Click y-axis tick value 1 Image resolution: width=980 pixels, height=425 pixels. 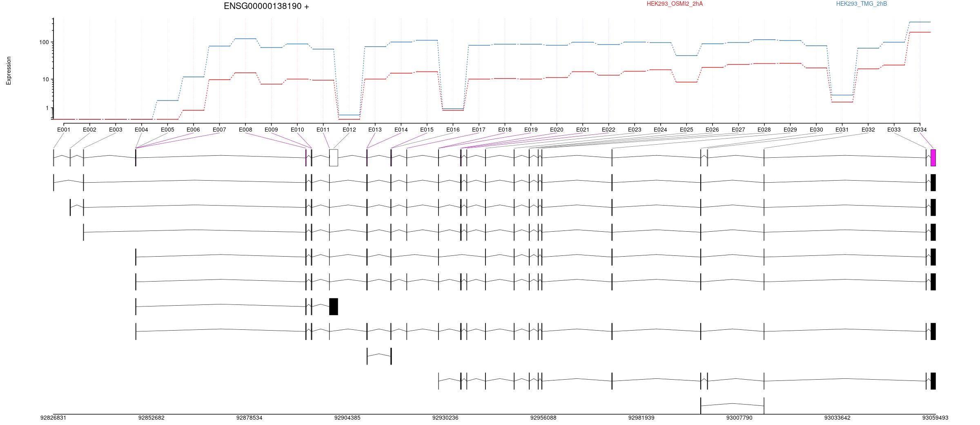(x=47, y=108)
